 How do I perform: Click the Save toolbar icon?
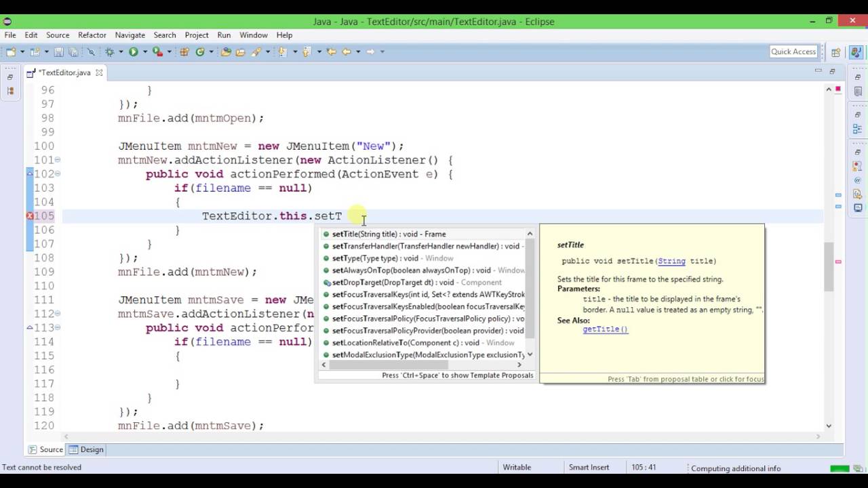tap(58, 52)
